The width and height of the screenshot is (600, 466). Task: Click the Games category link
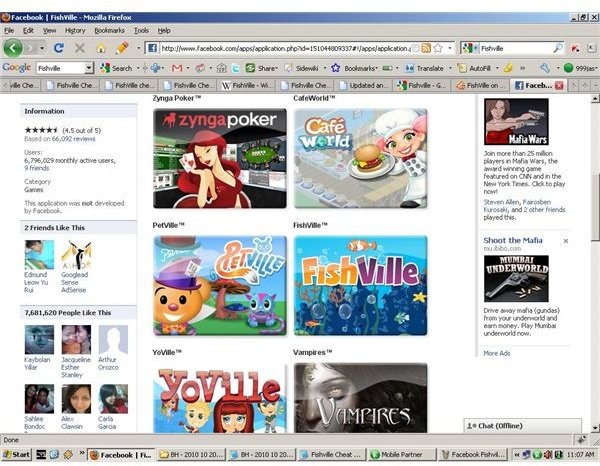point(34,190)
